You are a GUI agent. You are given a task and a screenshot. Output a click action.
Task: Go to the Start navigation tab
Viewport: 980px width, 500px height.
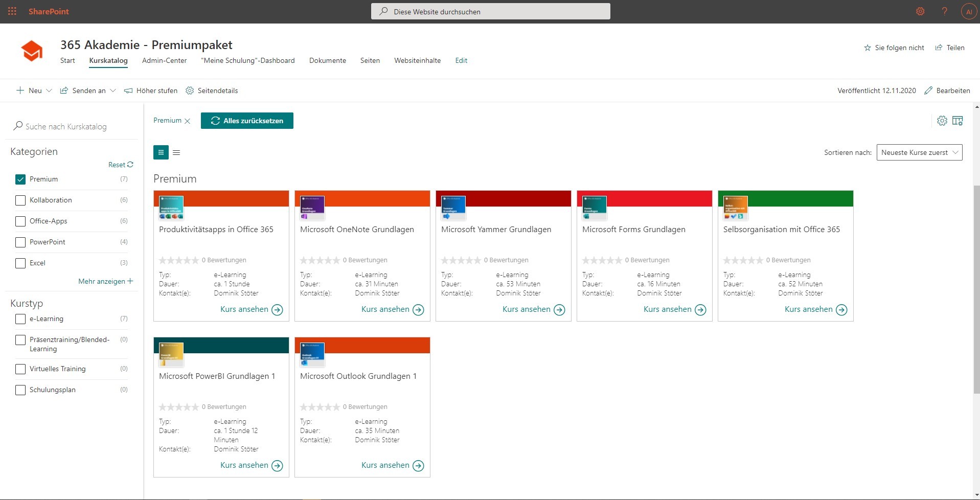point(67,60)
